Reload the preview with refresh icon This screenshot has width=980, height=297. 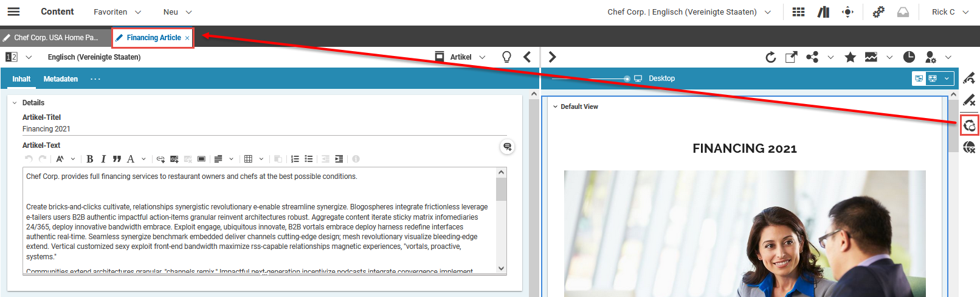point(770,57)
